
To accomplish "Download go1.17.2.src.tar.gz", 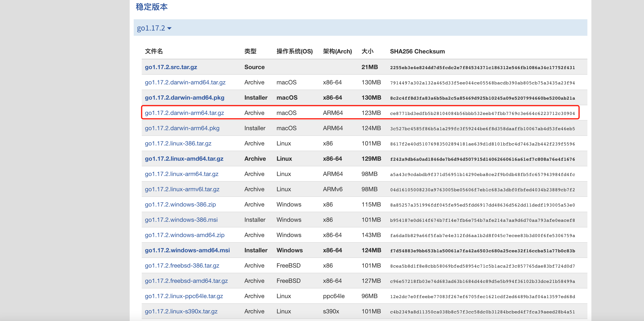I will coord(171,67).
